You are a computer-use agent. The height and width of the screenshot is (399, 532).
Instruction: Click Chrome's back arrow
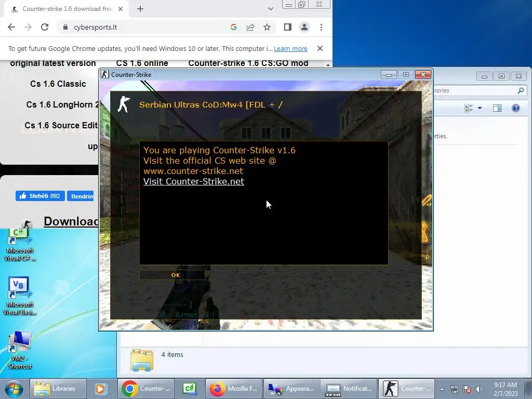11,27
